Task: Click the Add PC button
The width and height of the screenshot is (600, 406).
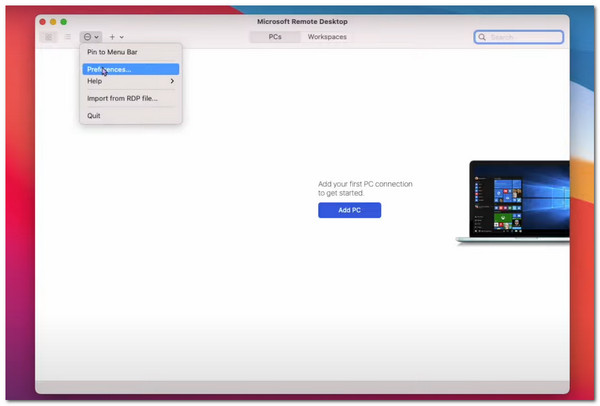Action: [x=349, y=210]
